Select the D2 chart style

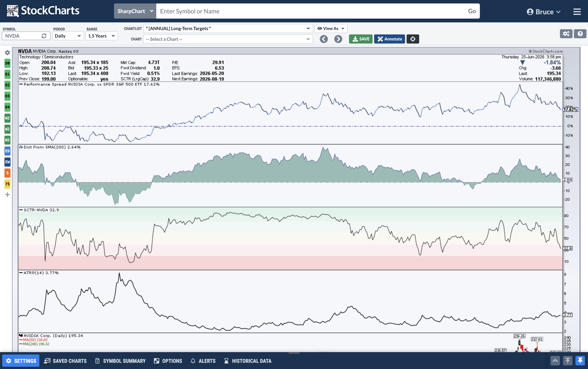tap(8, 85)
